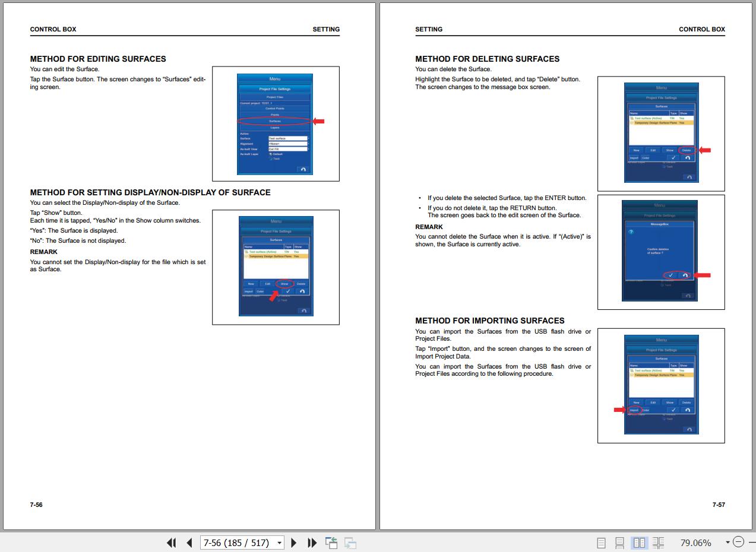Go to the previous page
756x552 pixels.
[x=189, y=543]
